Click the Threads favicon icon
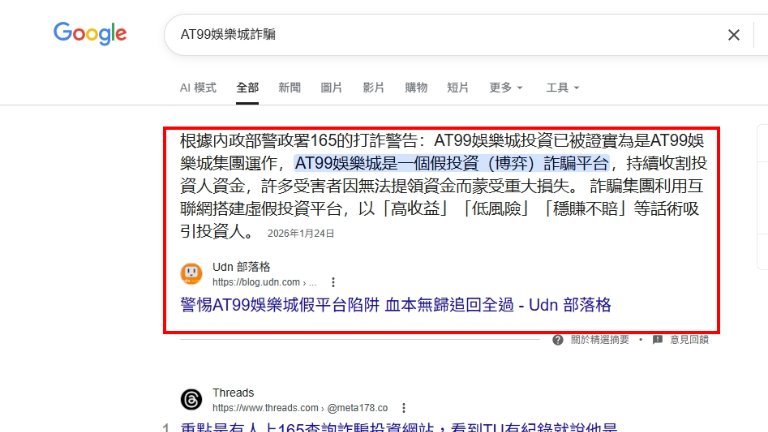This screenshot has height=432, width=768. click(192, 399)
